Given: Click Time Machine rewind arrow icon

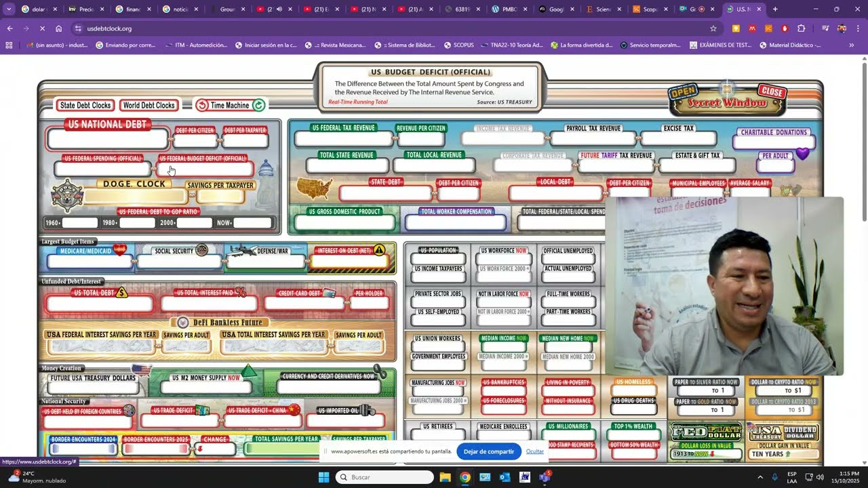Looking at the screenshot, I should tap(202, 105).
